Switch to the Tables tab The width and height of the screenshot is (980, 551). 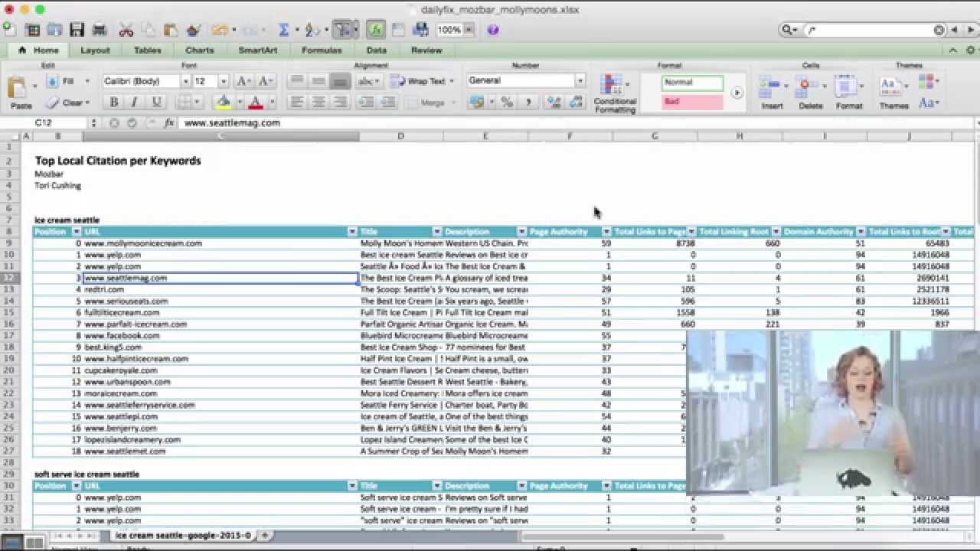(x=147, y=51)
